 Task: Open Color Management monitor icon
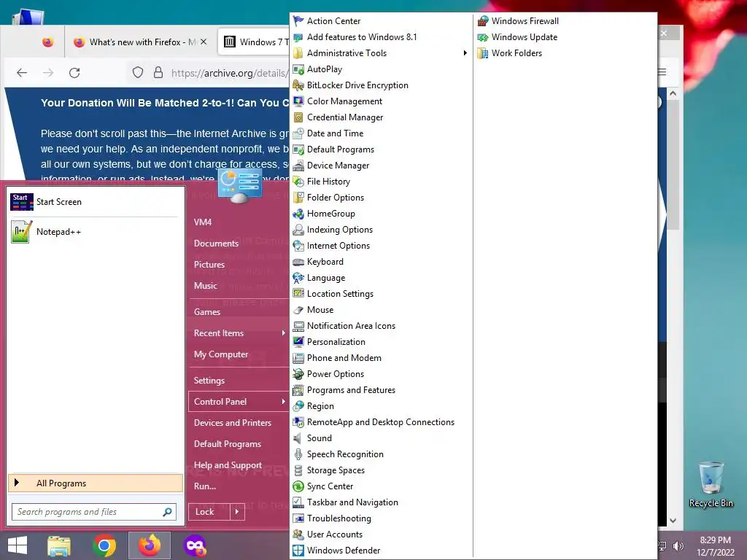pos(298,101)
